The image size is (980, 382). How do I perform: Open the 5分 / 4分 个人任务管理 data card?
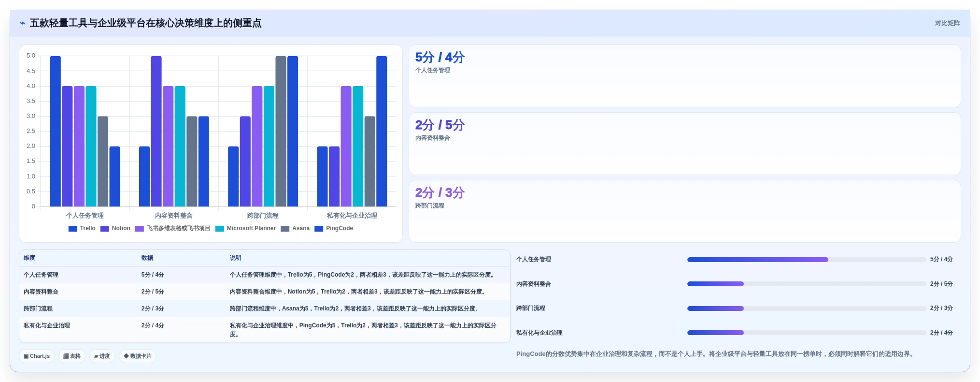[684, 76]
